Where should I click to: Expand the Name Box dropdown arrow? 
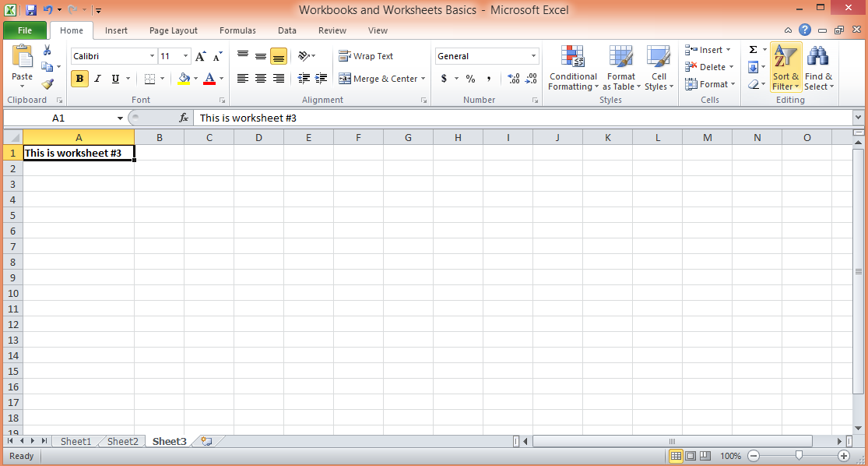pos(120,118)
